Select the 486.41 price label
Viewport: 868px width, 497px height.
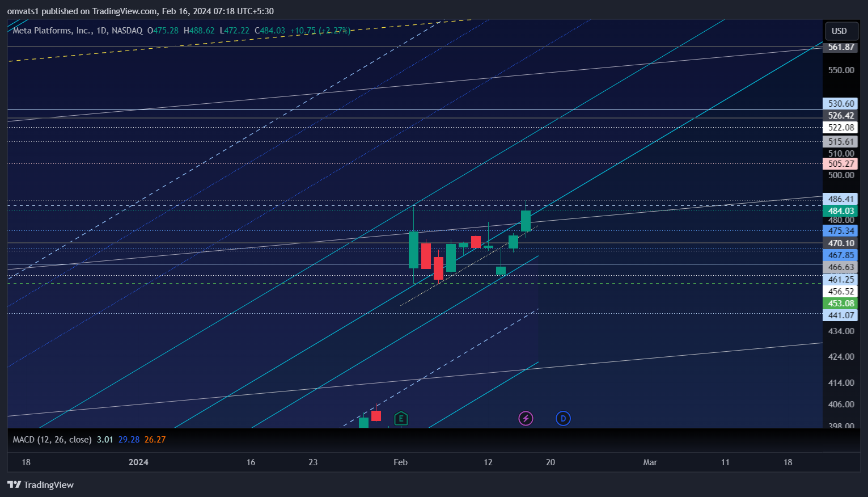pyautogui.click(x=840, y=199)
